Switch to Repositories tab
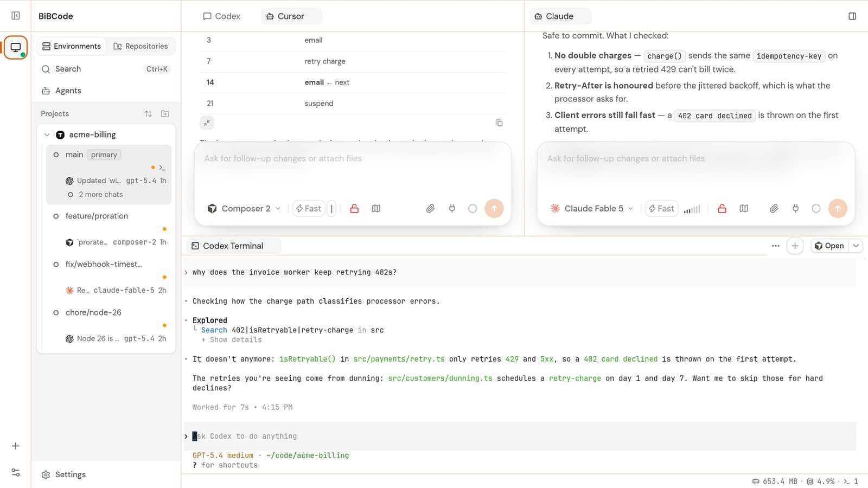This screenshot has height=488, width=868. click(141, 46)
